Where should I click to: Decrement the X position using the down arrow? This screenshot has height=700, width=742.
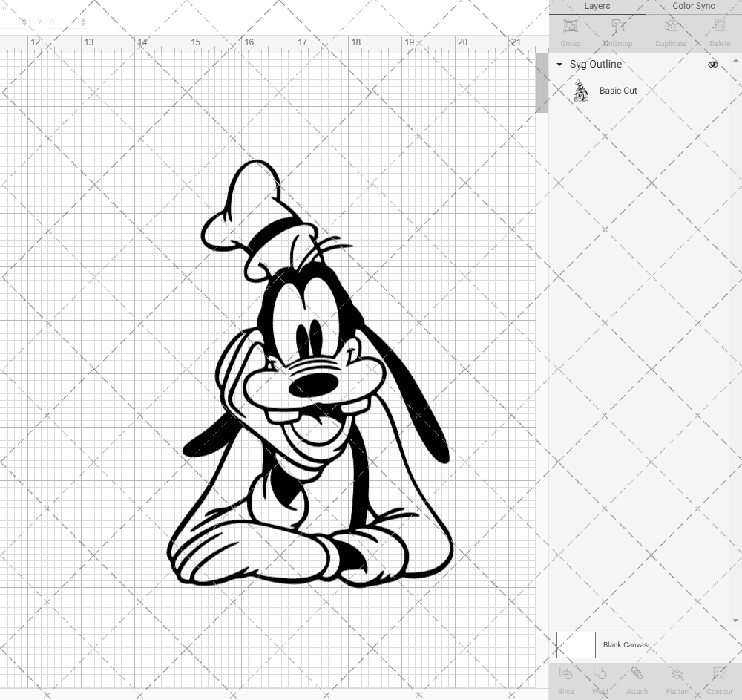point(24,25)
